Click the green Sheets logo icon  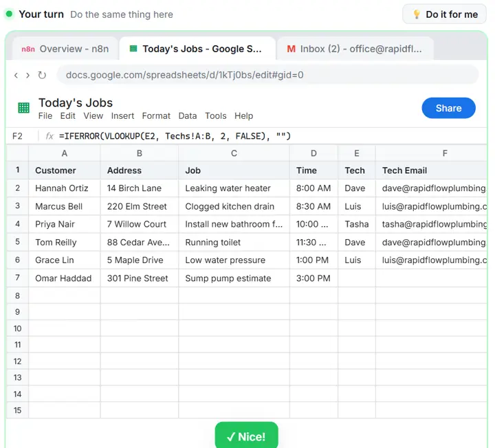click(23, 108)
